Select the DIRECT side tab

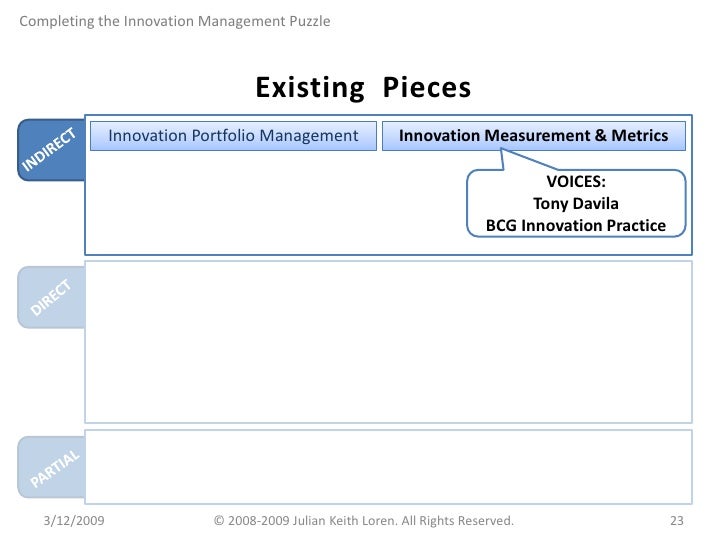coord(51,298)
